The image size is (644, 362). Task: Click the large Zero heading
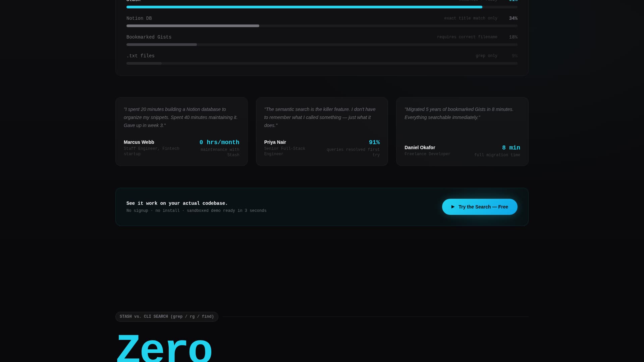click(x=164, y=347)
